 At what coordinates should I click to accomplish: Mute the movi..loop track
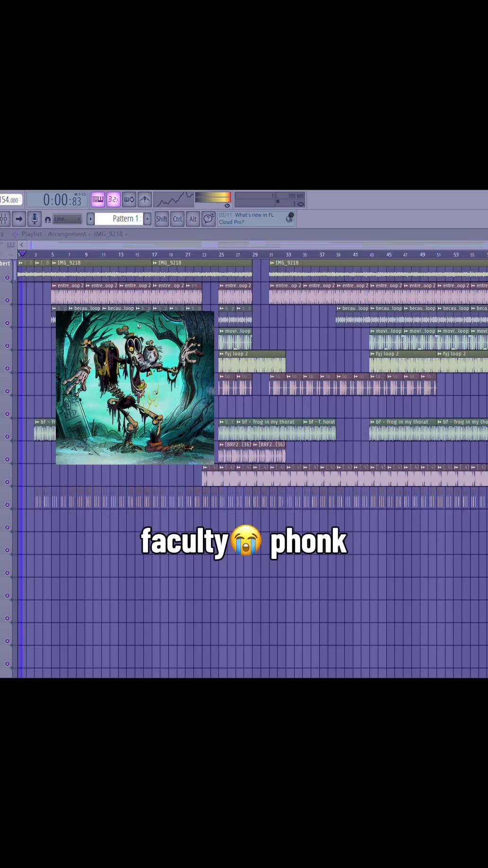pos(7,345)
